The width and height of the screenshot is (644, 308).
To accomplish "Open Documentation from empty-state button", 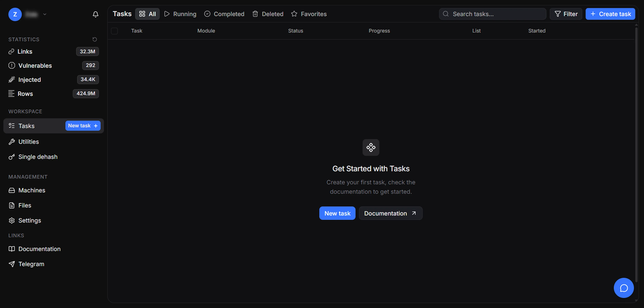I will [x=390, y=213].
